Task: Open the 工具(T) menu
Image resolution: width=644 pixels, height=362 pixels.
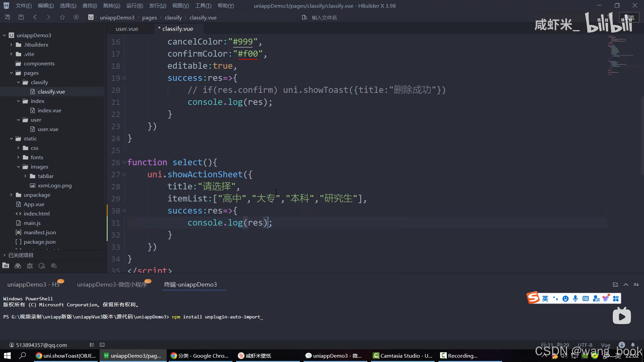Action: pyautogui.click(x=203, y=6)
